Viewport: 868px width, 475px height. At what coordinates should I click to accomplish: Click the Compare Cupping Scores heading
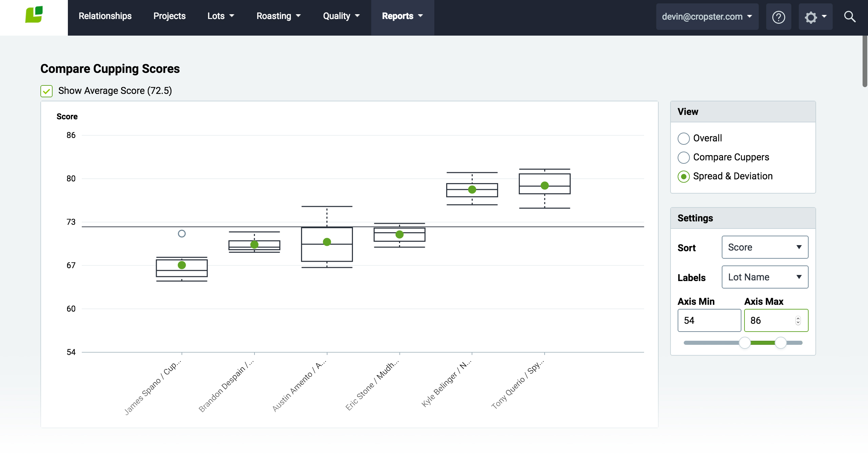click(110, 69)
